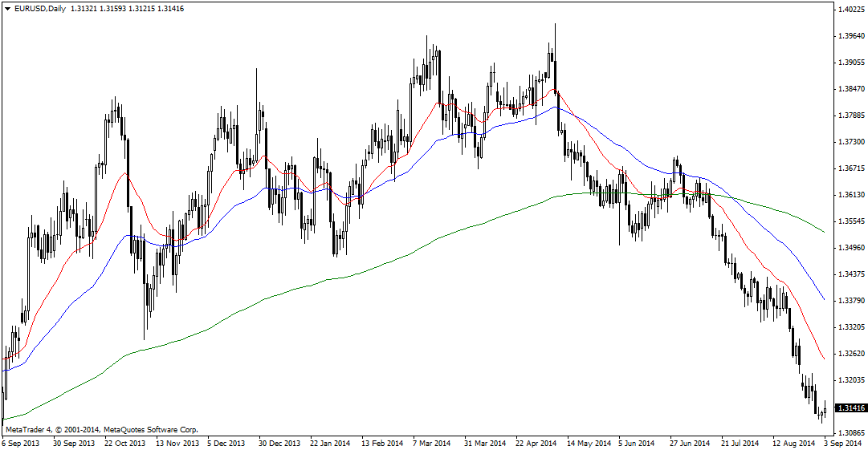Click the 1.32035 price scale label
868x450 pixels.
(851, 379)
